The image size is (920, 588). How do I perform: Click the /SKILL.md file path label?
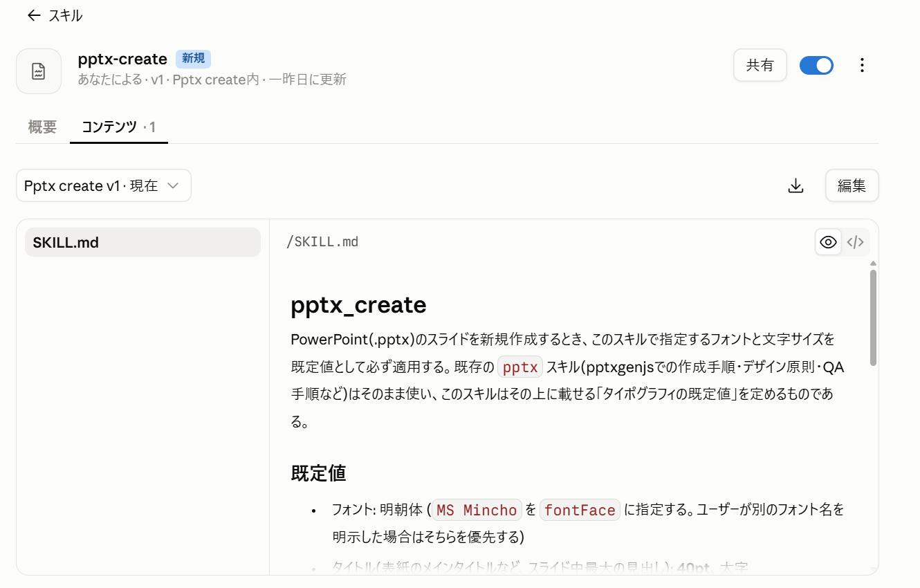click(x=322, y=241)
